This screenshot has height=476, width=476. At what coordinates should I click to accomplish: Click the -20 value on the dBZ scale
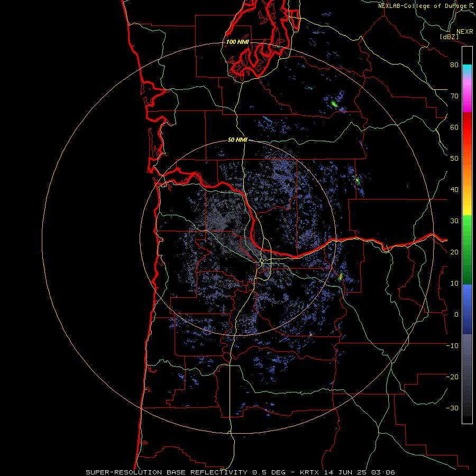(452, 377)
